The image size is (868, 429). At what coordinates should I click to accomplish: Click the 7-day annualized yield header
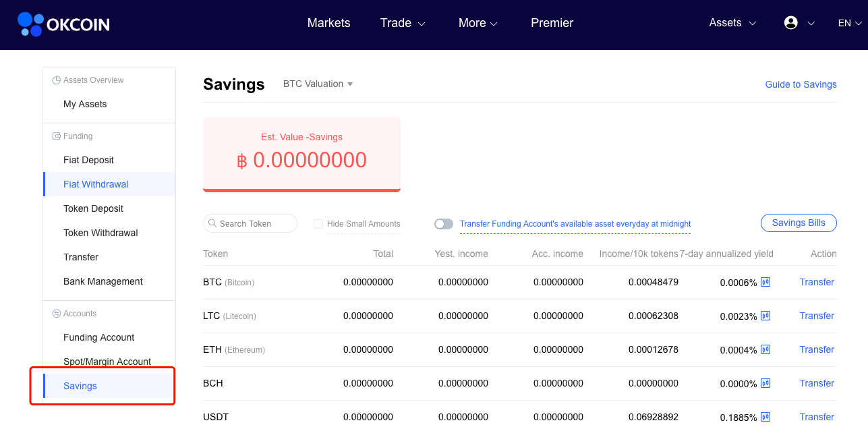click(726, 254)
